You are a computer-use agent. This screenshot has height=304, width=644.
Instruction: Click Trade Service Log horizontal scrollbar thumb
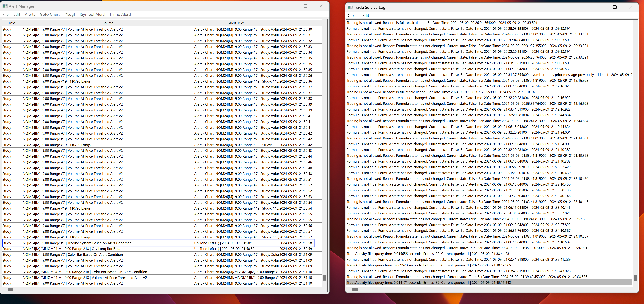tap(355, 290)
